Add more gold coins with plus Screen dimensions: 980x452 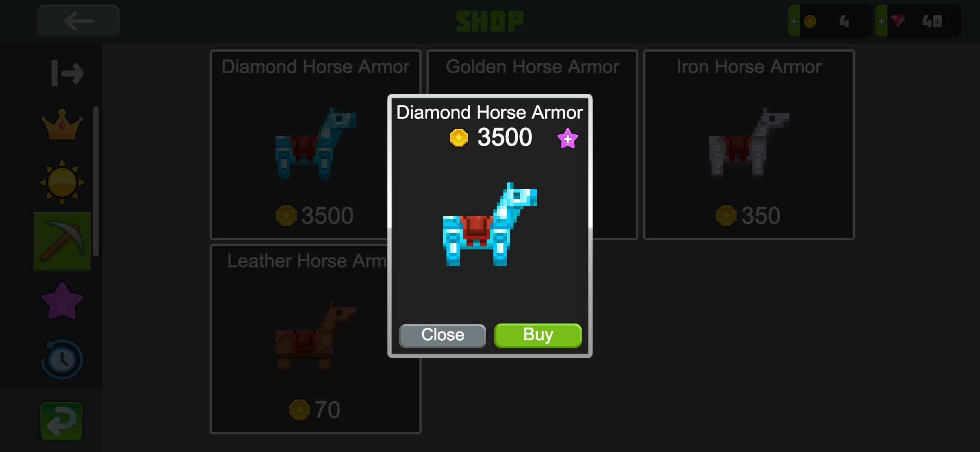pyautogui.click(x=794, y=21)
